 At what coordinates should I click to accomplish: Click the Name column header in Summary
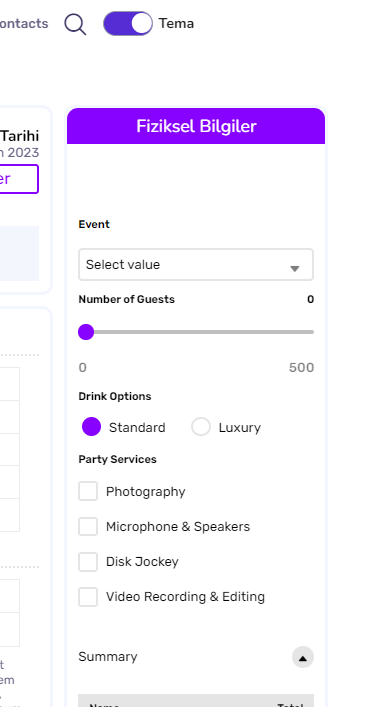pyautogui.click(x=104, y=705)
